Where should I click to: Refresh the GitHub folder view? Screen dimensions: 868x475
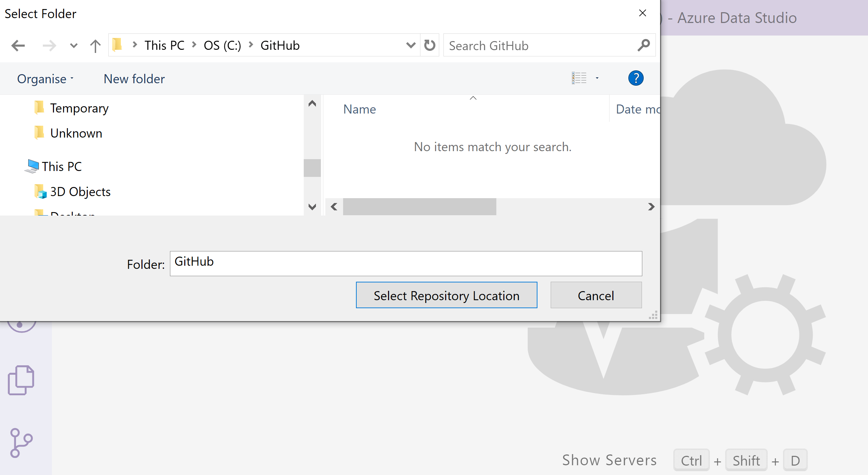[430, 45]
